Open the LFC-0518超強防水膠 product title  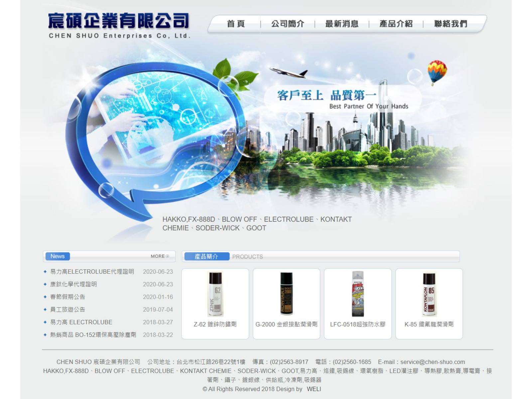pos(358,324)
